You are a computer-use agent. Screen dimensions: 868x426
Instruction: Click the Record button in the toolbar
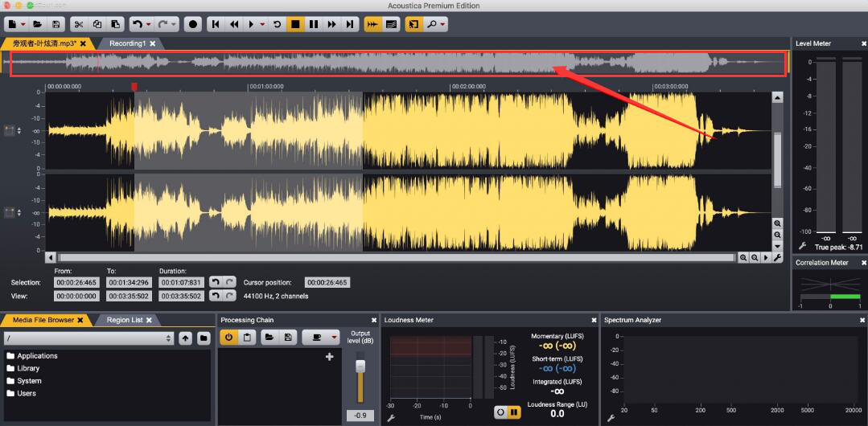pyautogui.click(x=193, y=24)
